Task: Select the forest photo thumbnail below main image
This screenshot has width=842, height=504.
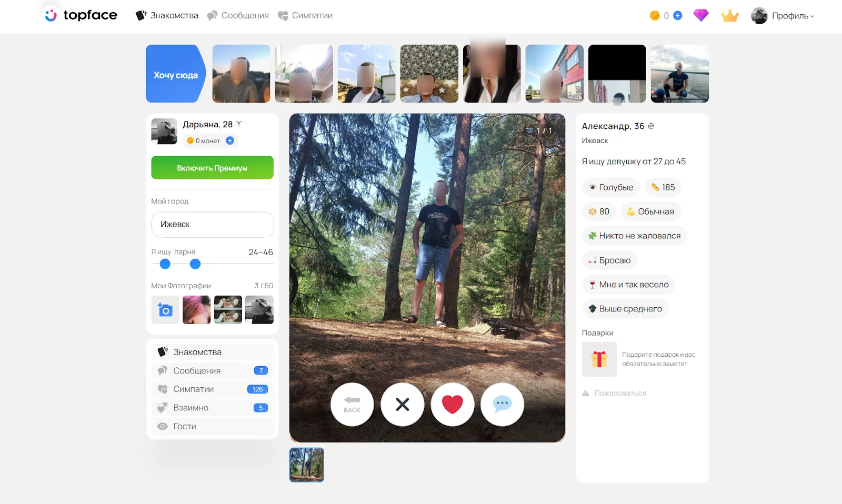Action: tap(306, 465)
